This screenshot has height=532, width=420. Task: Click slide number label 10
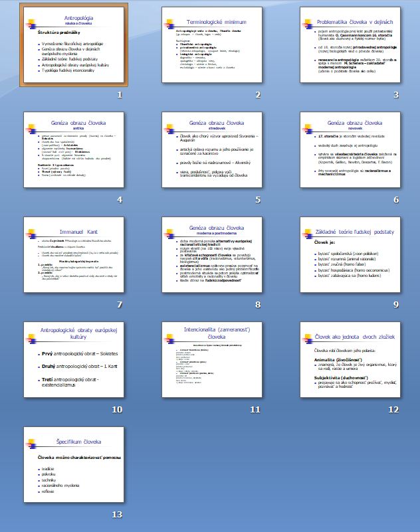pyautogui.click(x=117, y=410)
